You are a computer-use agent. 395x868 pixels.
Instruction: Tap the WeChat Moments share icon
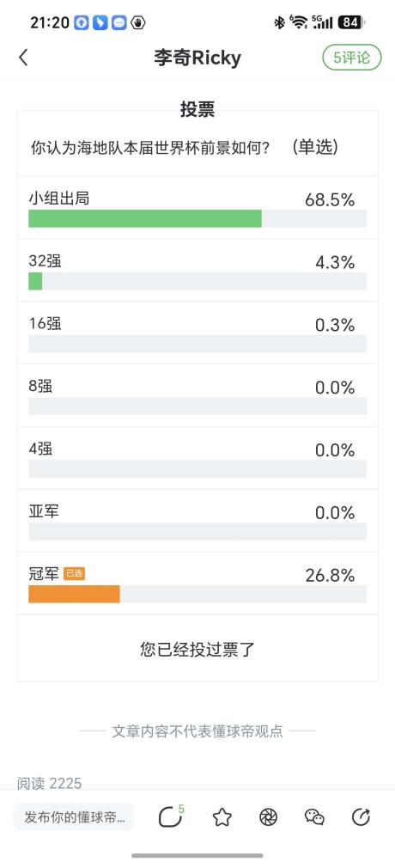click(x=268, y=817)
